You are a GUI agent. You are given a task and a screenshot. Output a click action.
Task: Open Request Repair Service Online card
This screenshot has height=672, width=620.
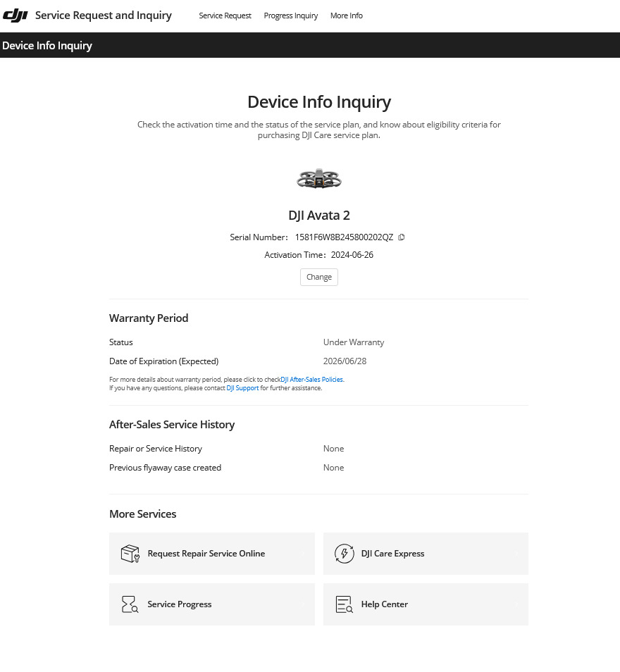click(x=212, y=553)
